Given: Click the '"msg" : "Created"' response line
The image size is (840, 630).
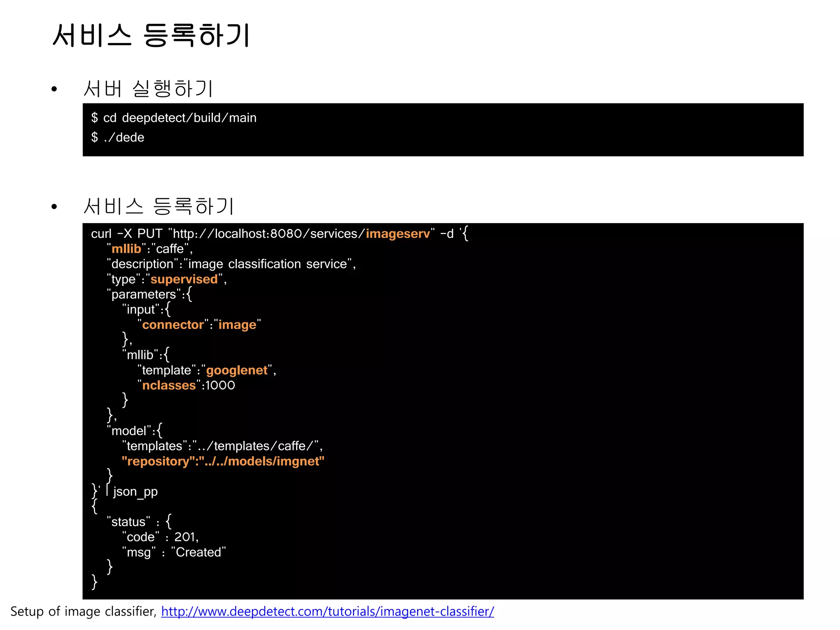Looking at the screenshot, I should (x=174, y=552).
